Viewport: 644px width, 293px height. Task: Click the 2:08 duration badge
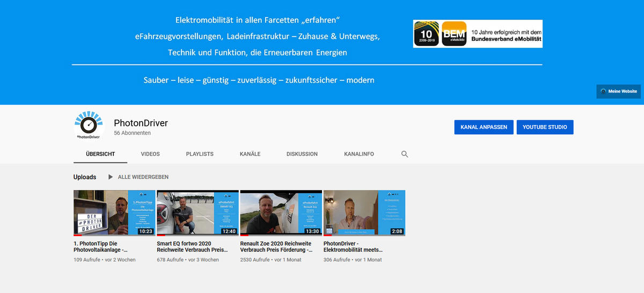tap(398, 231)
